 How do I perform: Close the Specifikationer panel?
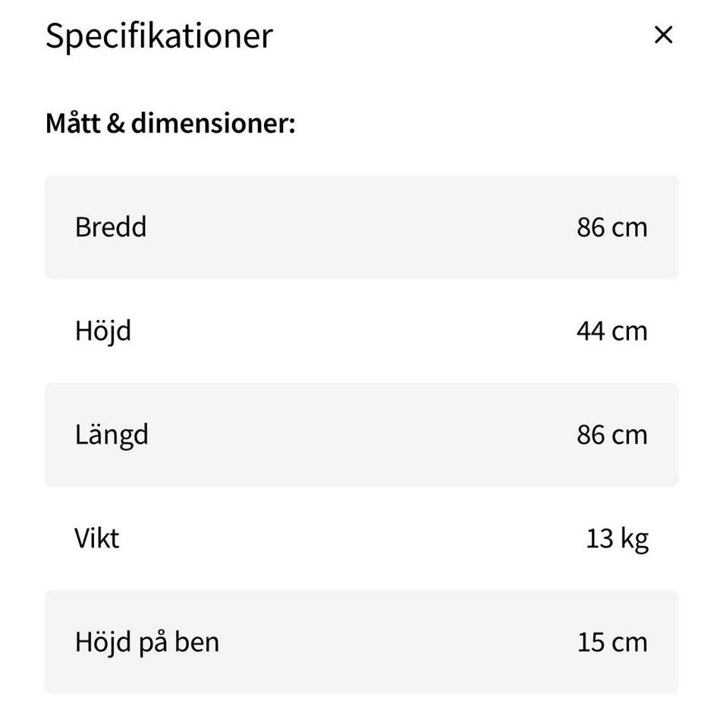pos(663,35)
